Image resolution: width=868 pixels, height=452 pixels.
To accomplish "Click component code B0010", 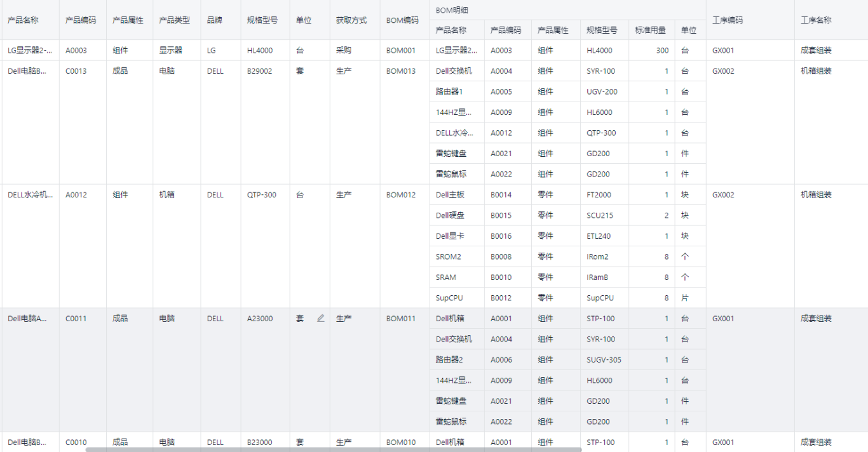I will (x=501, y=277).
